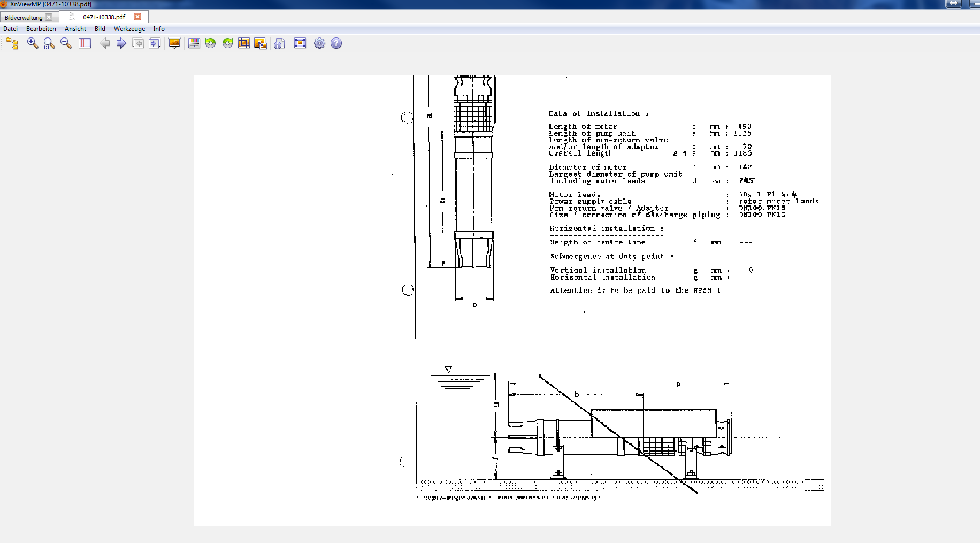This screenshot has width=980, height=543.
Task: Open the color adjustment tool
Action: coord(194,43)
